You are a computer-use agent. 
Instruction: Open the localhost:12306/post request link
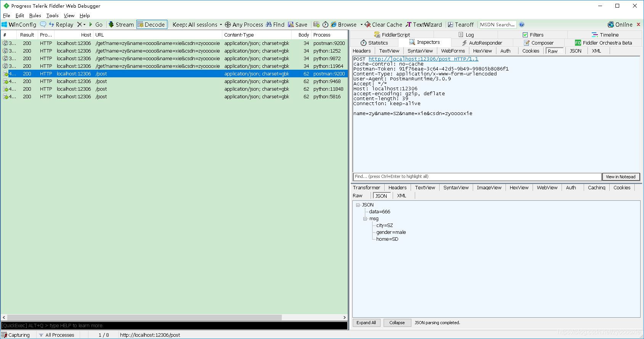pyautogui.click(x=423, y=59)
